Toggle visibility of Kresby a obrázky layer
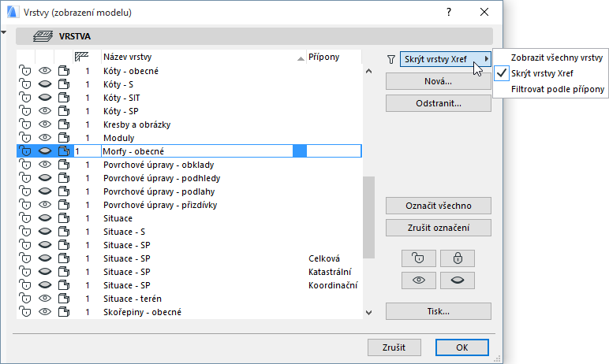609x364 pixels. 44,124
